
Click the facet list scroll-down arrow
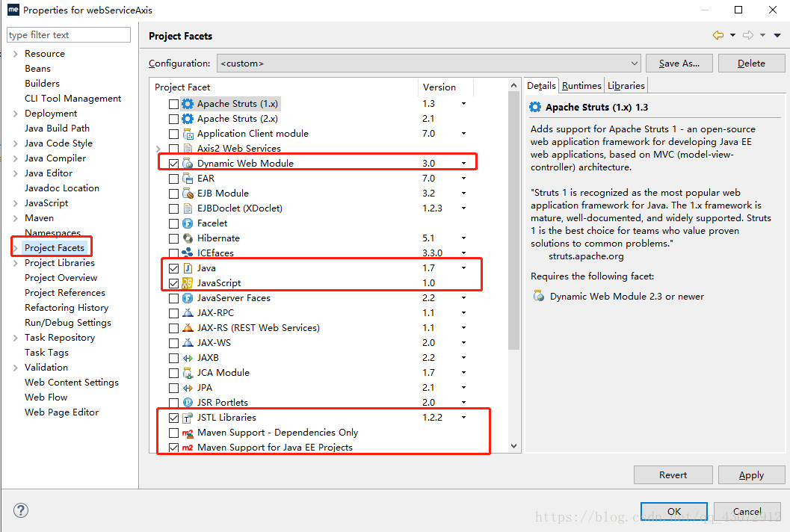click(x=513, y=446)
